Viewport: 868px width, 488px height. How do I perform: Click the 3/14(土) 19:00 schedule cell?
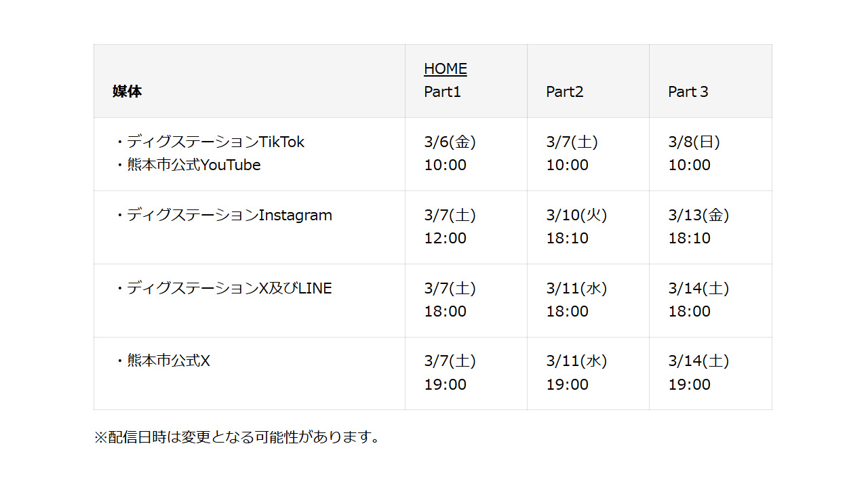click(698, 373)
